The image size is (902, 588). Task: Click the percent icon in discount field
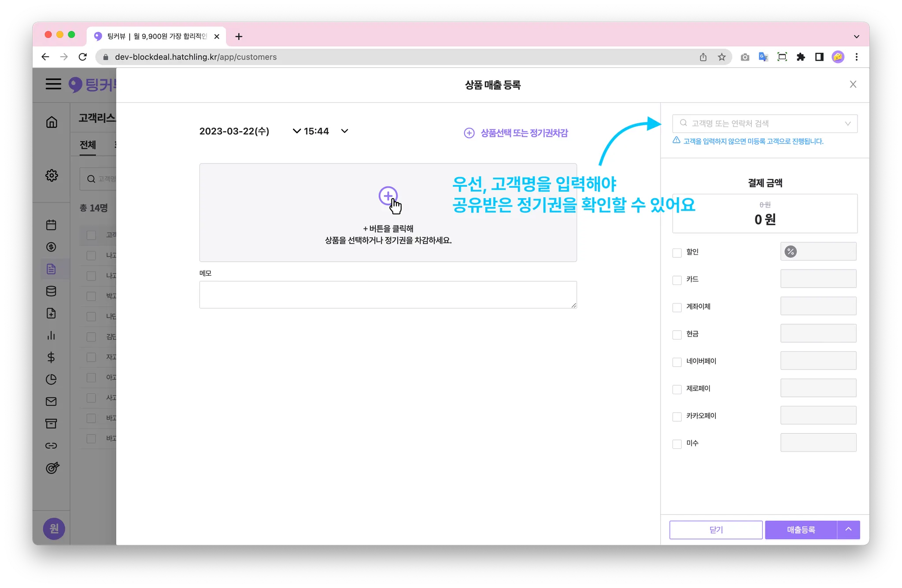coord(791,251)
